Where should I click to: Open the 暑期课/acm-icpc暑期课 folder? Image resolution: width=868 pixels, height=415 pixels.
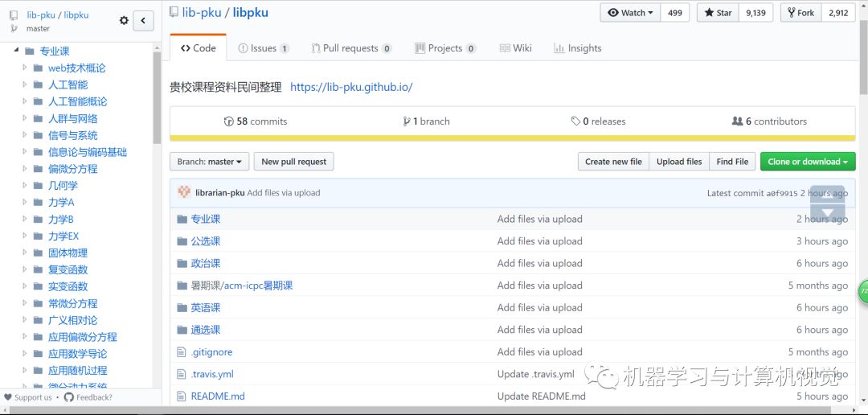242,286
